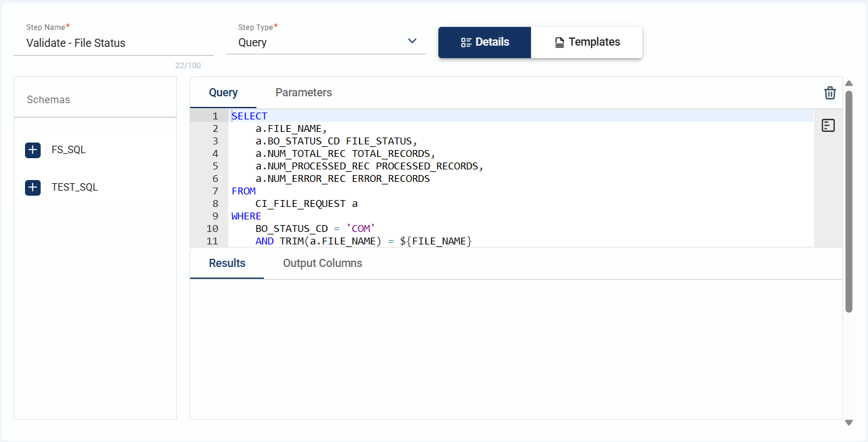
Task: Click line number 8 in editor gutter
Action: (215, 204)
